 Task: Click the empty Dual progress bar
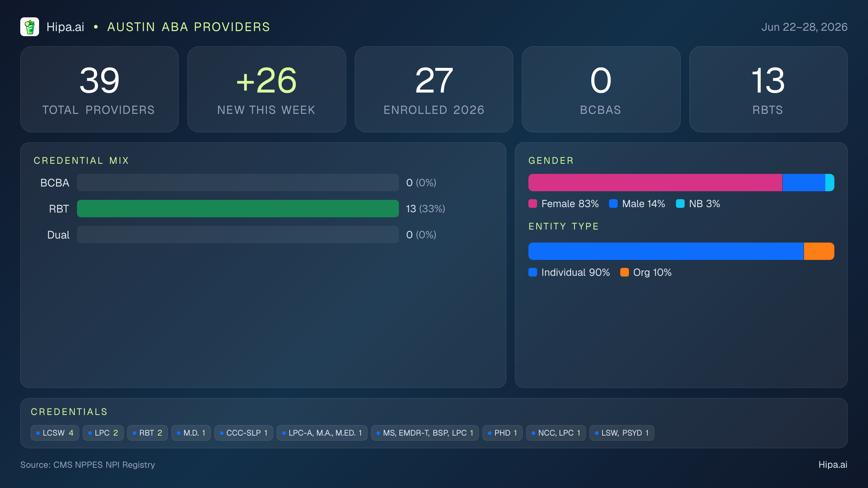(238, 235)
